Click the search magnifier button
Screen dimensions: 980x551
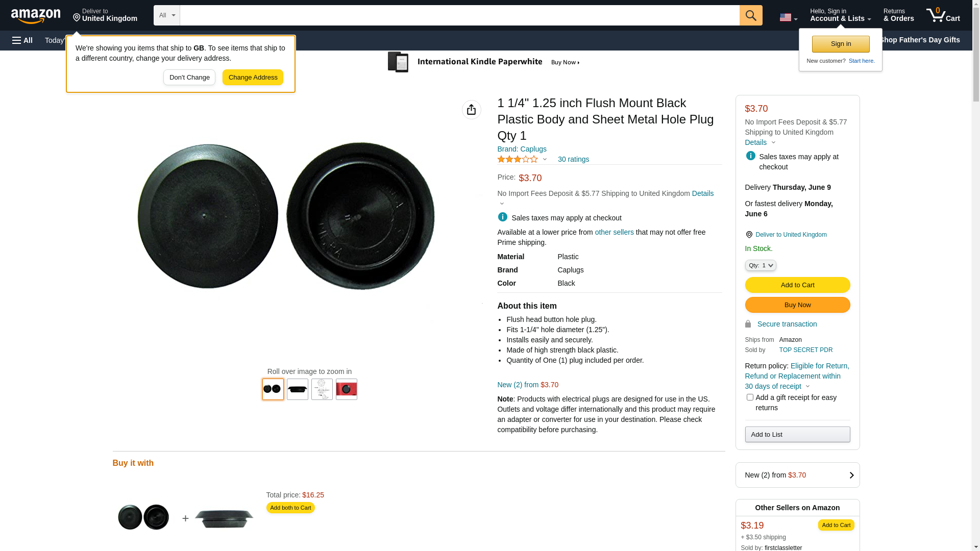coord(751,15)
